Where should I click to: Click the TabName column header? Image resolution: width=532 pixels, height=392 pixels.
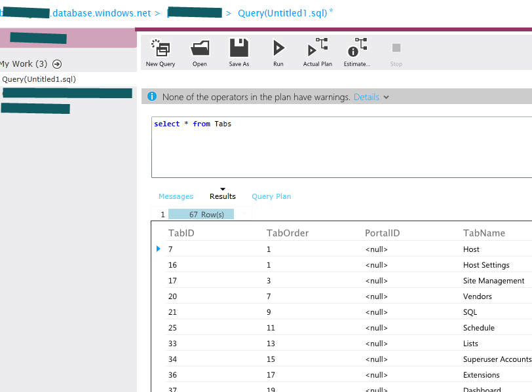tap(484, 233)
